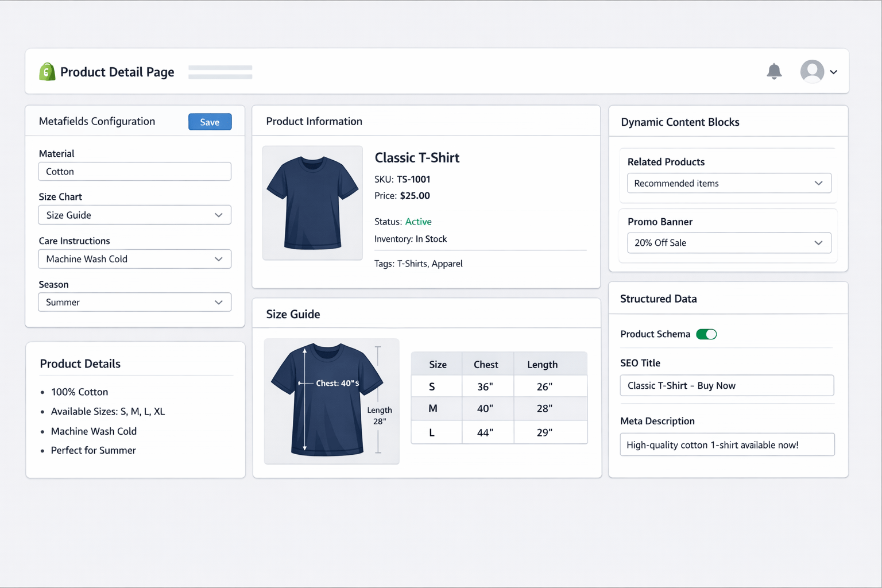Change the Season dropdown from Summer
The height and width of the screenshot is (588, 882).
click(134, 302)
